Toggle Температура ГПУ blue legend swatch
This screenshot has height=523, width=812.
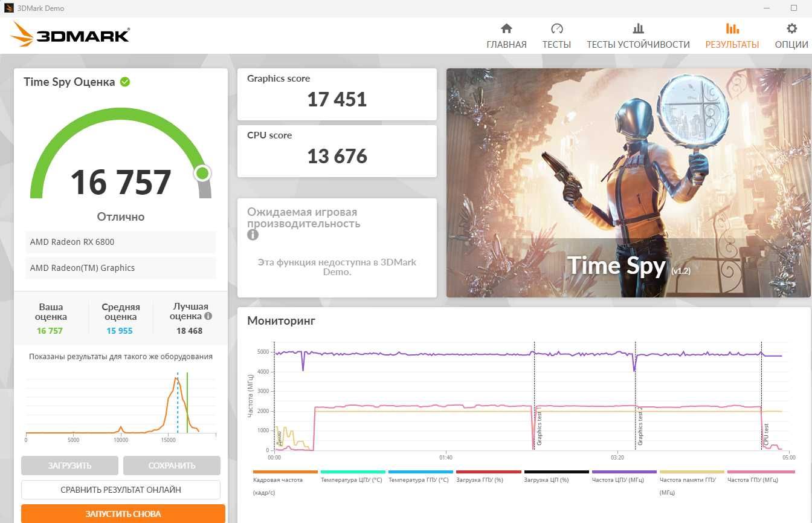pos(420,472)
